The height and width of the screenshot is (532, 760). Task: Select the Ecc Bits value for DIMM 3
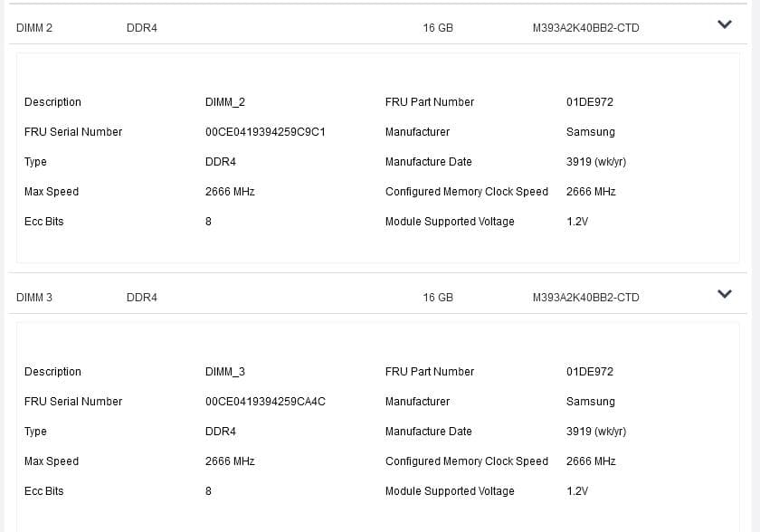pyautogui.click(x=208, y=491)
